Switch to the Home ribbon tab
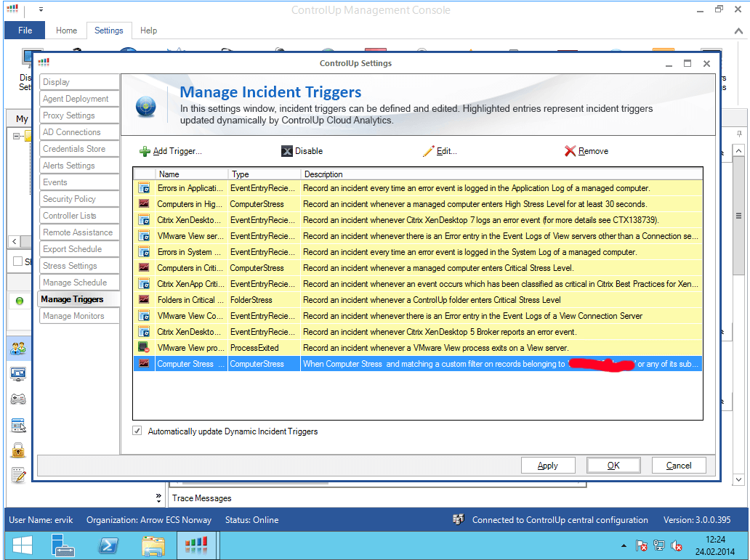Image resolution: width=750 pixels, height=560 pixels. coord(66,30)
